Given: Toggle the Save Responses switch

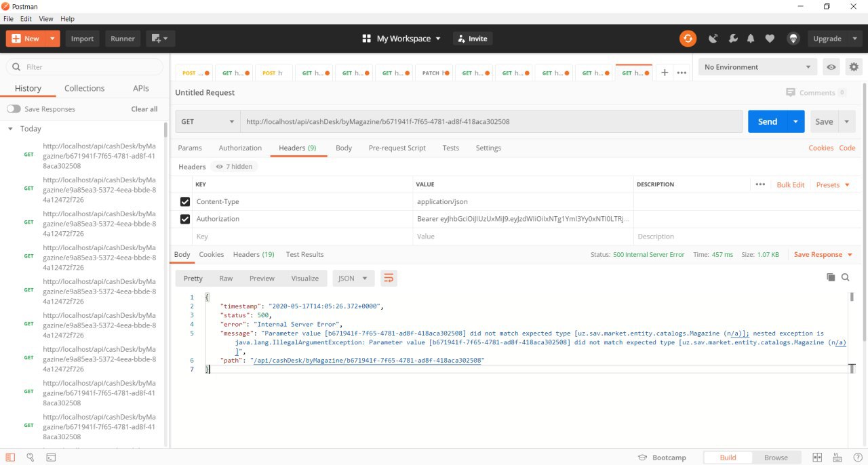Looking at the screenshot, I should tap(14, 109).
